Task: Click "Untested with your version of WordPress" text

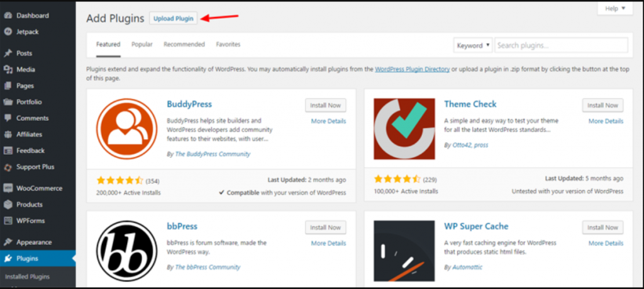Action: coord(567,191)
